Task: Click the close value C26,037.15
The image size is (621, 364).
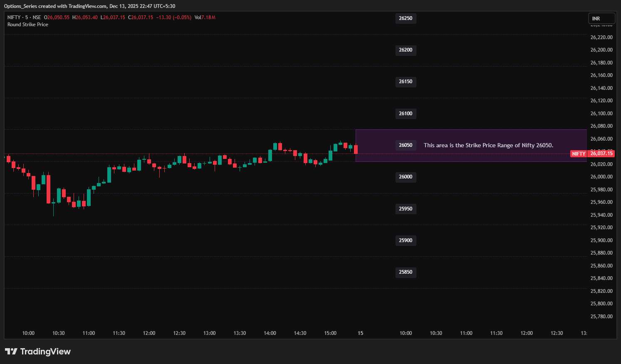Action: [141, 17]
